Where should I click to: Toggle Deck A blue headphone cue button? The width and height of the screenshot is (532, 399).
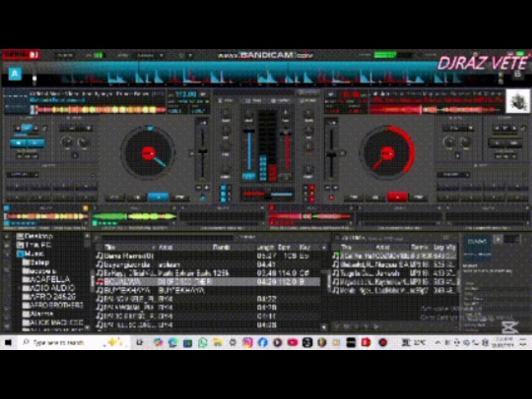pos(249,176)
